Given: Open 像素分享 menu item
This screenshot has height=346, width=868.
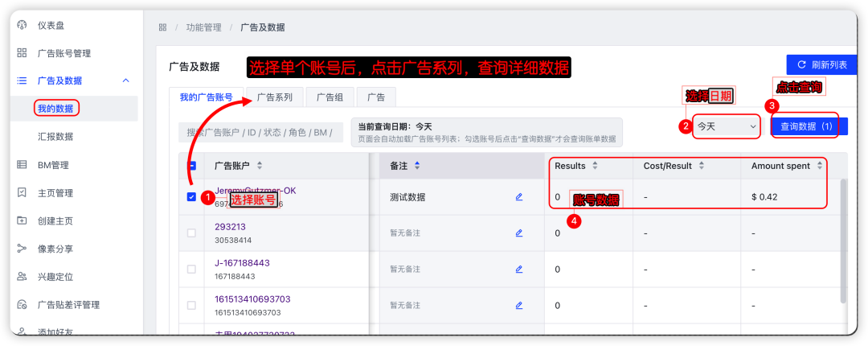Looking at the screenshot, I should pos(55,249).
